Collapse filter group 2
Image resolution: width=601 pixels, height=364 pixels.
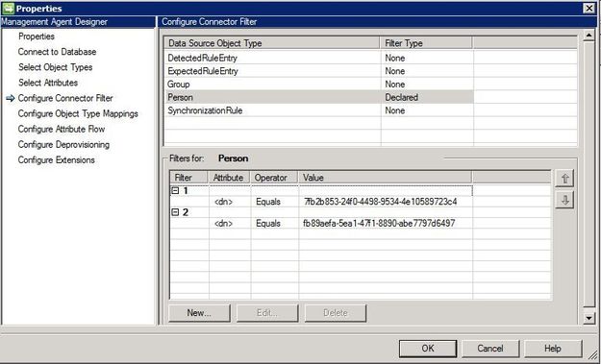coord(175,212)
